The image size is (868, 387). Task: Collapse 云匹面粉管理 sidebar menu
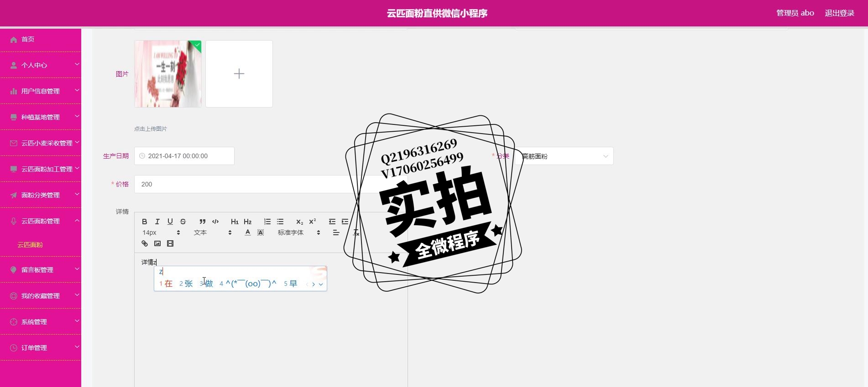[41, 221]
